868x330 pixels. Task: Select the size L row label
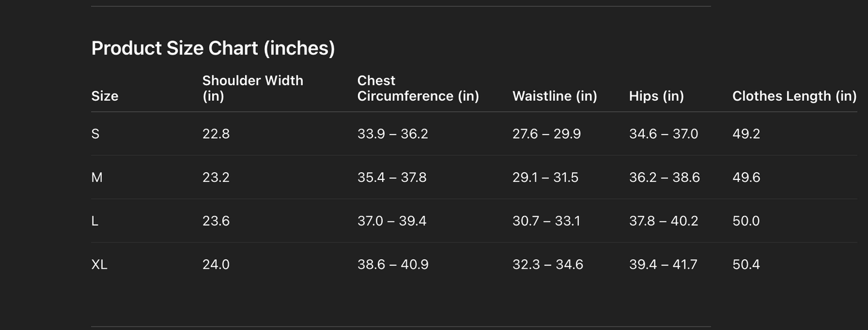(95, 221)
